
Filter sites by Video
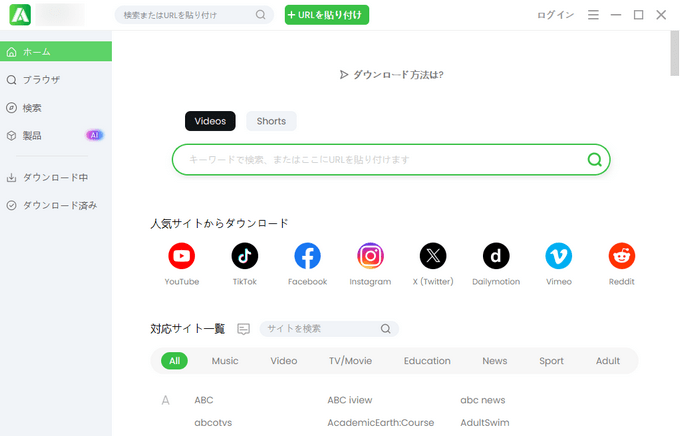click(284, 361)
